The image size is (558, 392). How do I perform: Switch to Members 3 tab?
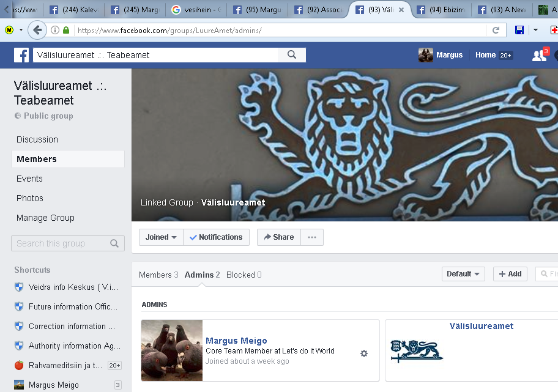click(x=158, y=275)
